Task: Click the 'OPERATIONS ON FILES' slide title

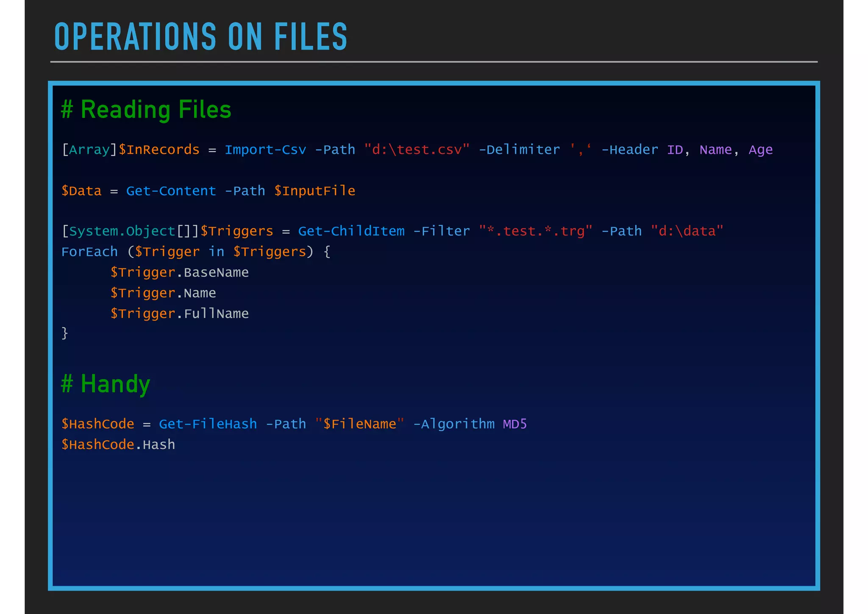Action: [x=200, y=37]
